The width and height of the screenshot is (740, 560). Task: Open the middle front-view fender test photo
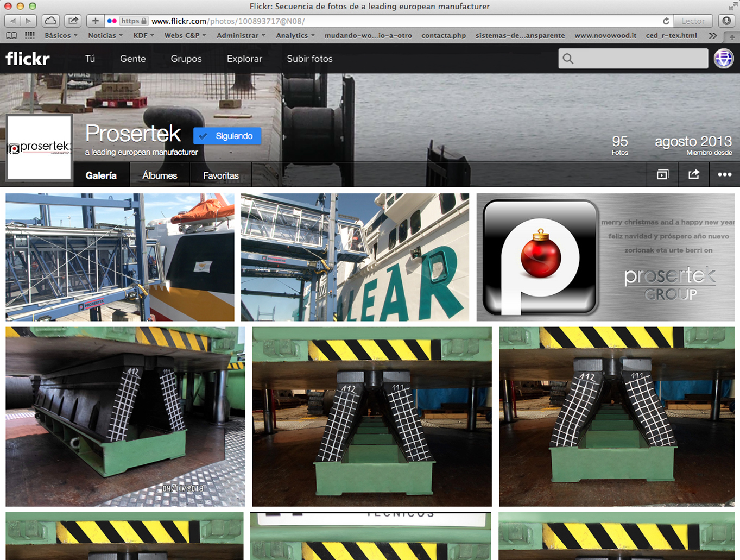click(372, 417)
